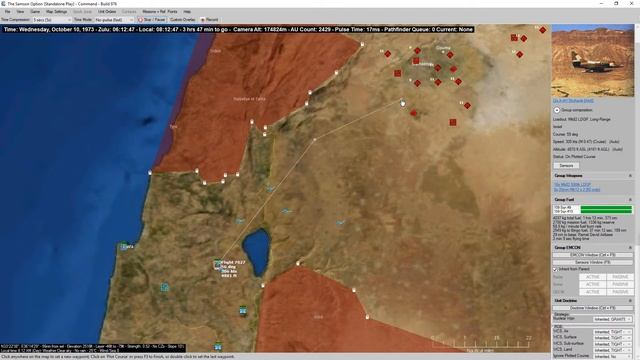Open the 30mm gun rounds weapon link
640x360 pixels.
tap(577, 189)
